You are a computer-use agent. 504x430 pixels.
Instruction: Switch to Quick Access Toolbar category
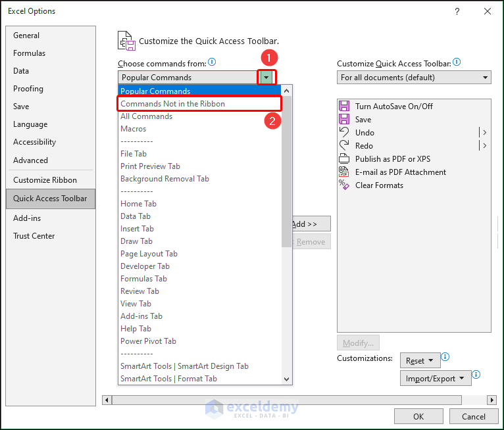51,199
